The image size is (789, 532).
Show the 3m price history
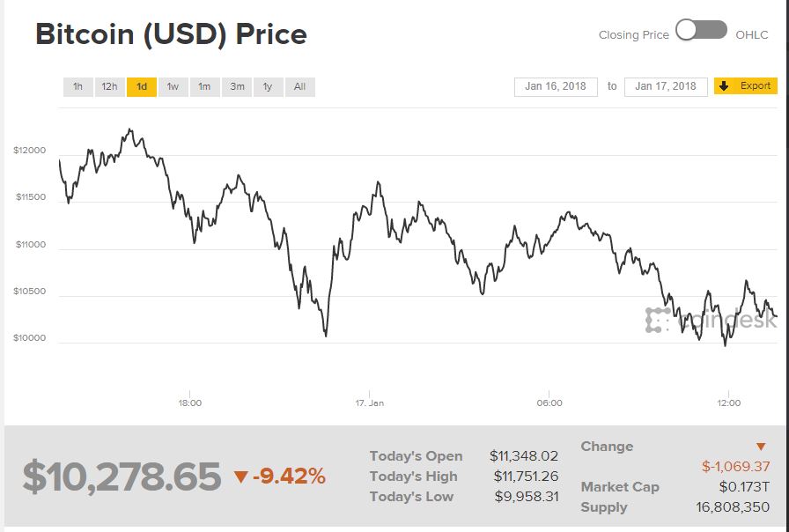[x=237, y=86]
